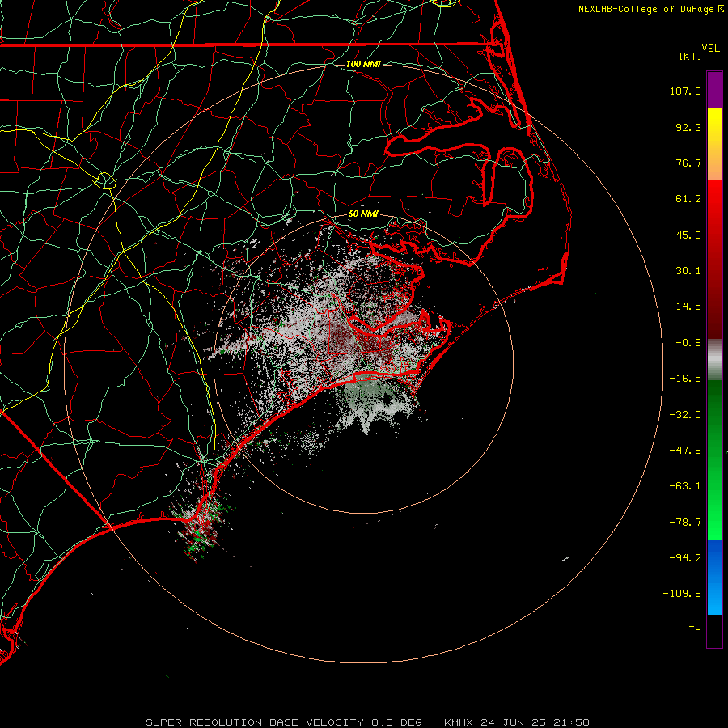Click the -16.5 legend value
The image size is (728, 728).
click(685, 379)
